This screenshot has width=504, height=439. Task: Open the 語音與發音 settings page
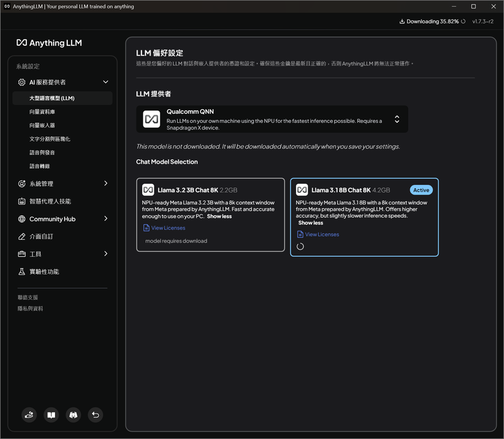pos(42,153)
